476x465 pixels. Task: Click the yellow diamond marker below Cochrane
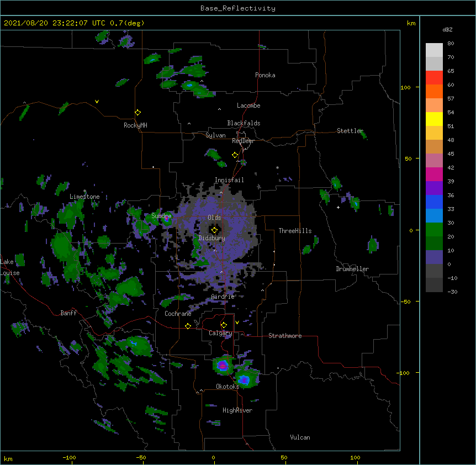point(188,326)
